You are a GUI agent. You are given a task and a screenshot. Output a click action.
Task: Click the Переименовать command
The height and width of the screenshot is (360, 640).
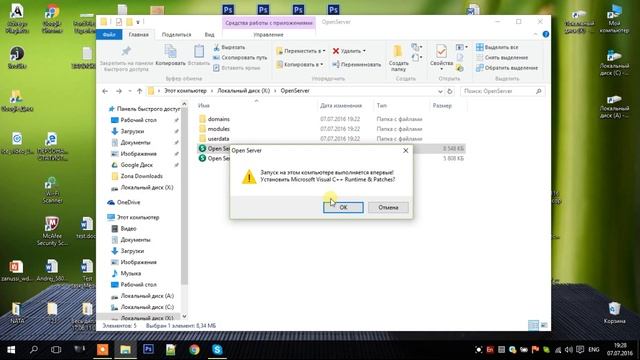click(x=356, y=64)
